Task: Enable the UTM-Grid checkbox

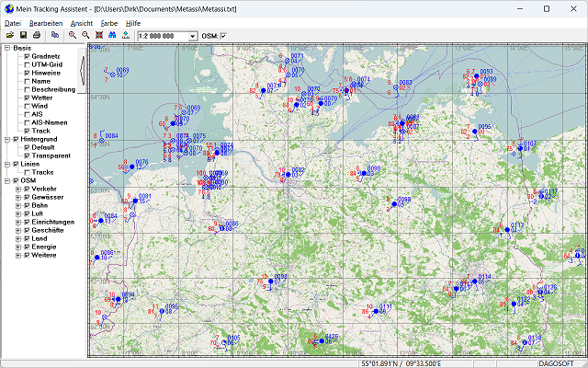Action: click(28, 64)
